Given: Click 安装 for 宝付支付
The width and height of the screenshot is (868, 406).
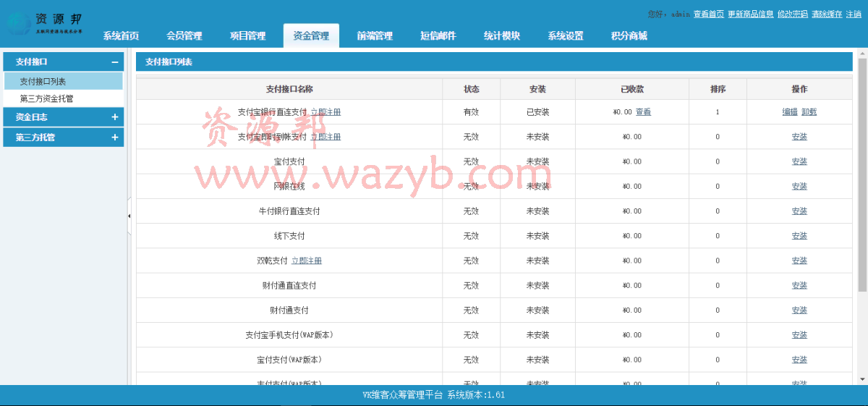Looking at the screenshot, I should 799,161.
